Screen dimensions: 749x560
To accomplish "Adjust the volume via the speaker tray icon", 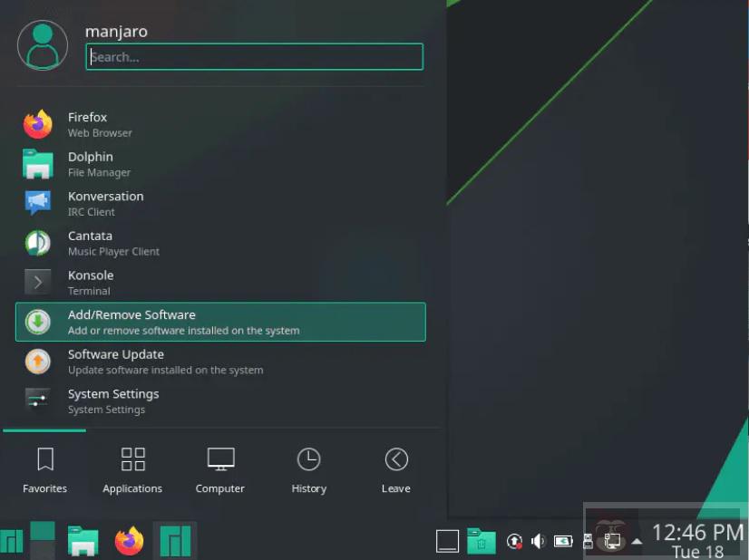I will click(x=539, y=540).
